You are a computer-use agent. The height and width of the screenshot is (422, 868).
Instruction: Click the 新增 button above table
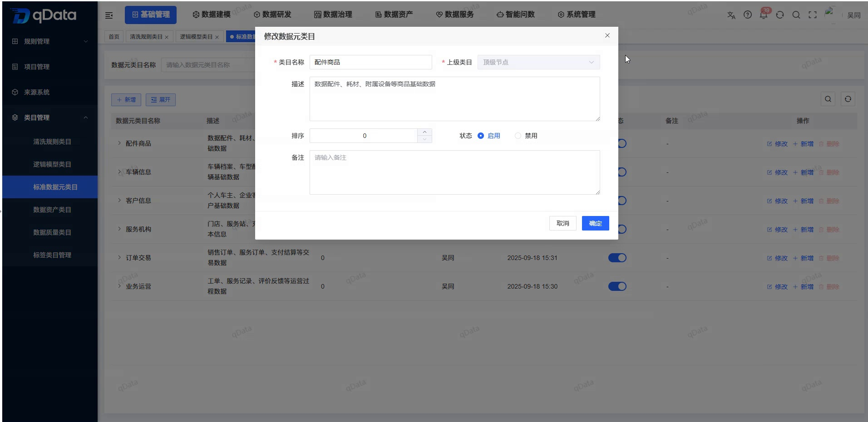[x=126, y=100]
